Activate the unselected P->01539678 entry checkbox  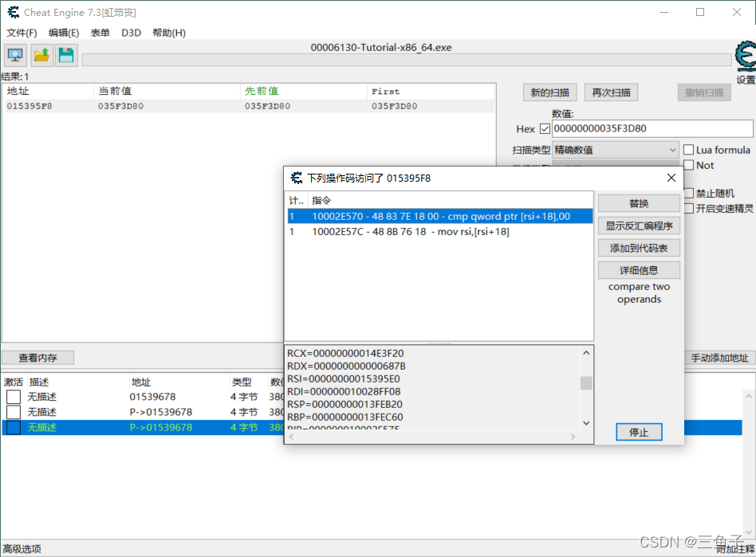pyautogui.click(x=14, y=412)
